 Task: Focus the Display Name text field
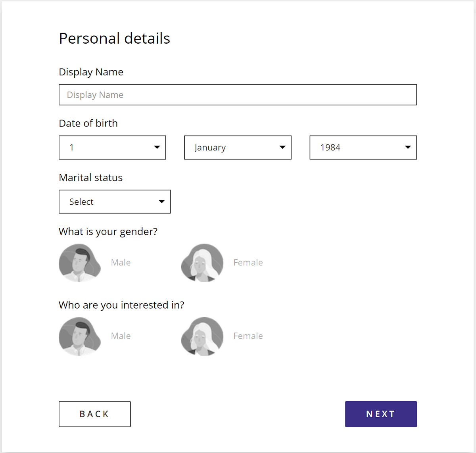coord(238,95)
